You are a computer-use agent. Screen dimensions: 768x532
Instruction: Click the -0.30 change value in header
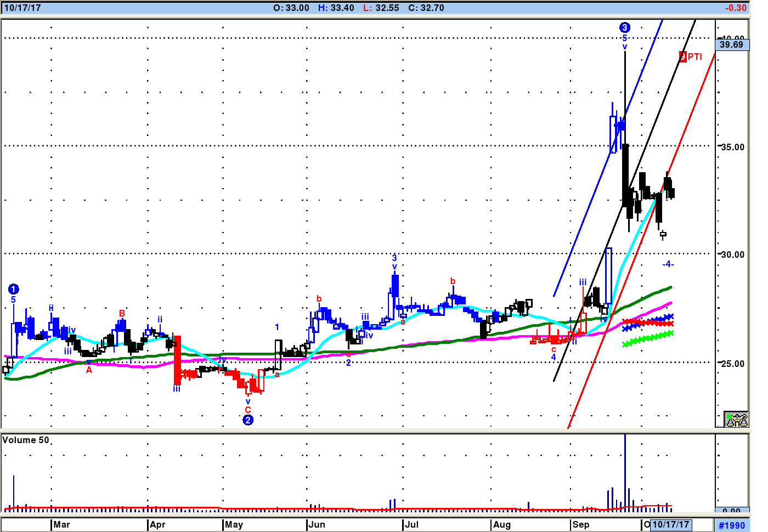pos(736,8)
